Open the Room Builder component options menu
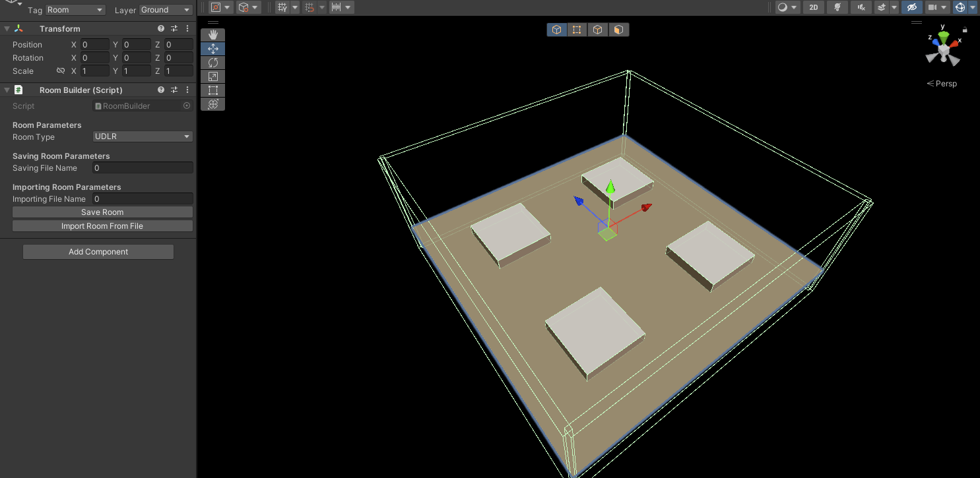 [187, 90]
